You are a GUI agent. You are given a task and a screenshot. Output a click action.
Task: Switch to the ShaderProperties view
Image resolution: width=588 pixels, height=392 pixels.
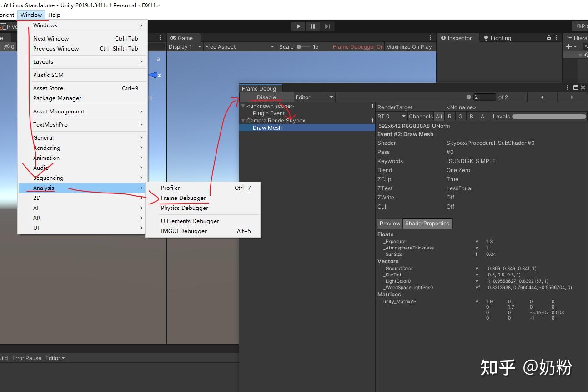coord(427,223)
